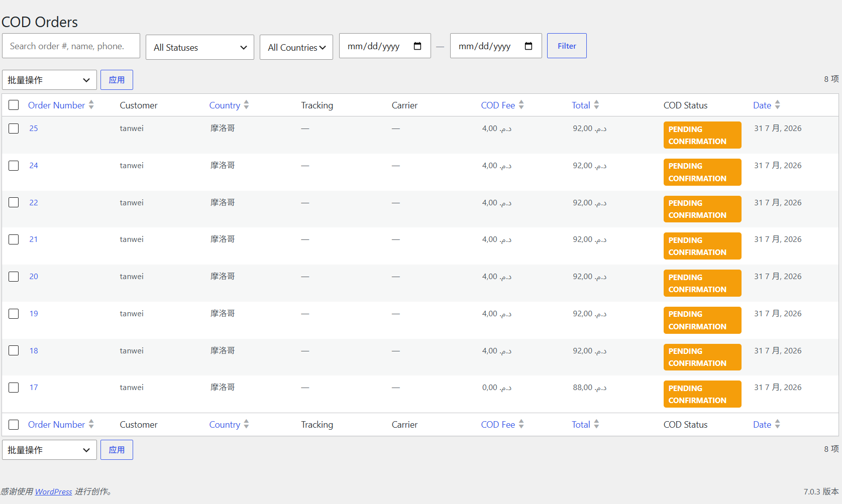Sort by Date column header

point(762,105)
